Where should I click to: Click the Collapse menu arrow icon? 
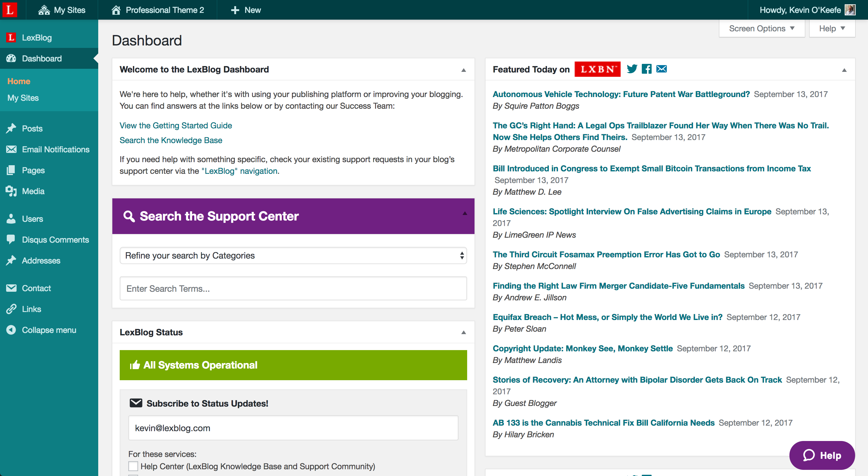11,330
